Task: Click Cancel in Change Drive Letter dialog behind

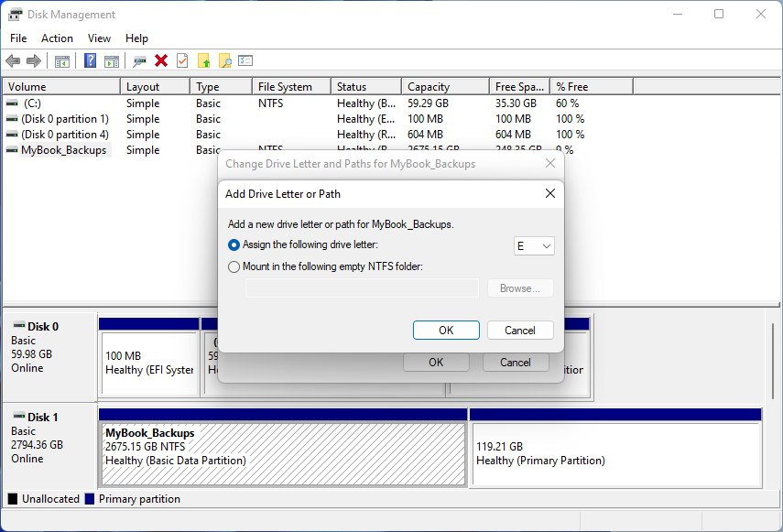Action: pyautogui.click(x=516, y=363)
